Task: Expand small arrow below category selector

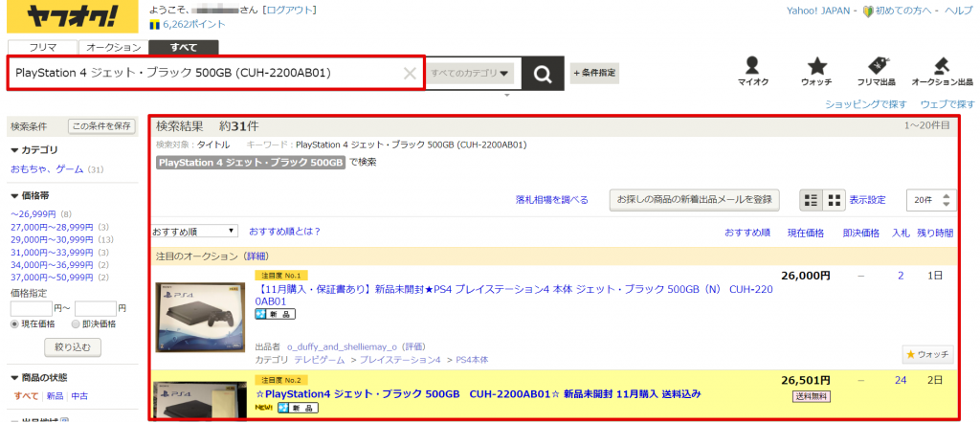Action: (x=507, y=96)
